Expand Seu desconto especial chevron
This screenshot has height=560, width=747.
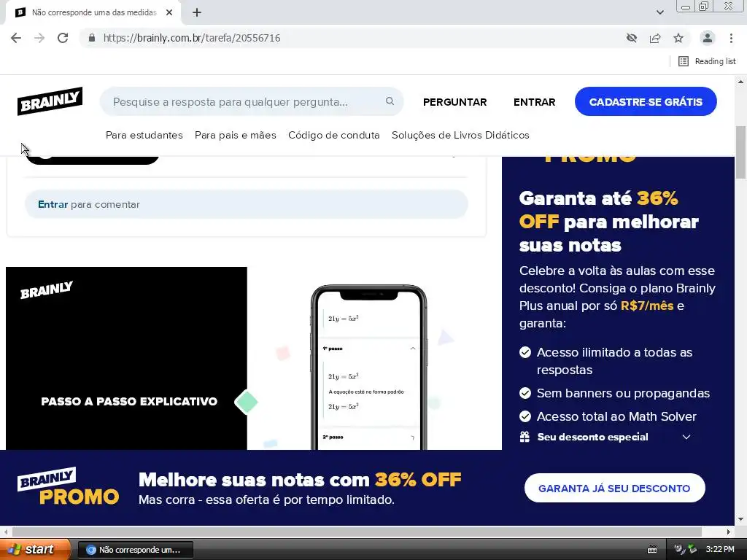pyautogui.click(x=686, y=437)
